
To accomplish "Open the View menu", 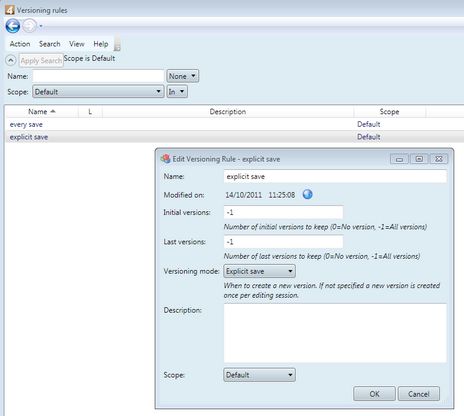I will (x=77, y=44).
